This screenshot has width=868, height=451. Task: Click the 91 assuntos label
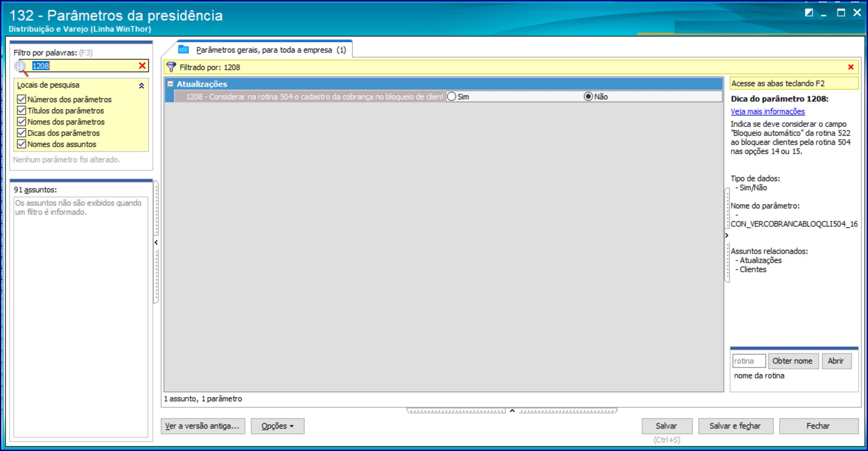[x=35, y=190]
